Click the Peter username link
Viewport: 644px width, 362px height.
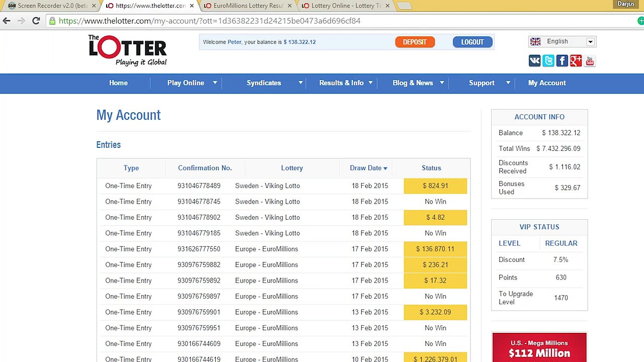[234, 42]
